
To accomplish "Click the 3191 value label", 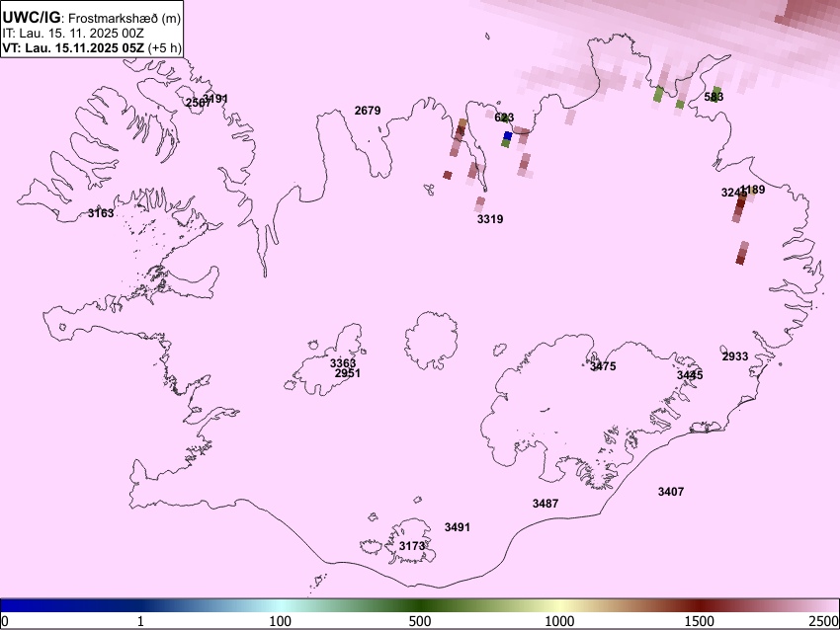I will coord(215,99).
